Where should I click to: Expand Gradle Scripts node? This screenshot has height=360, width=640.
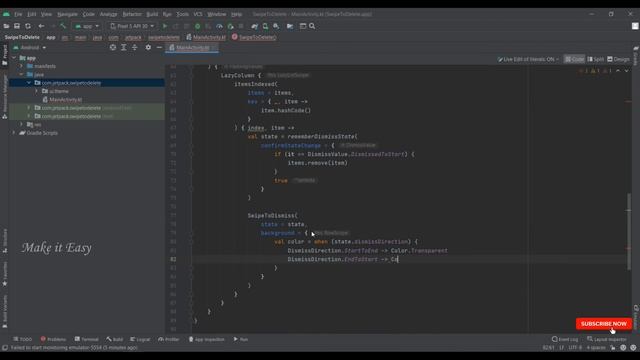tap(14, 133)
